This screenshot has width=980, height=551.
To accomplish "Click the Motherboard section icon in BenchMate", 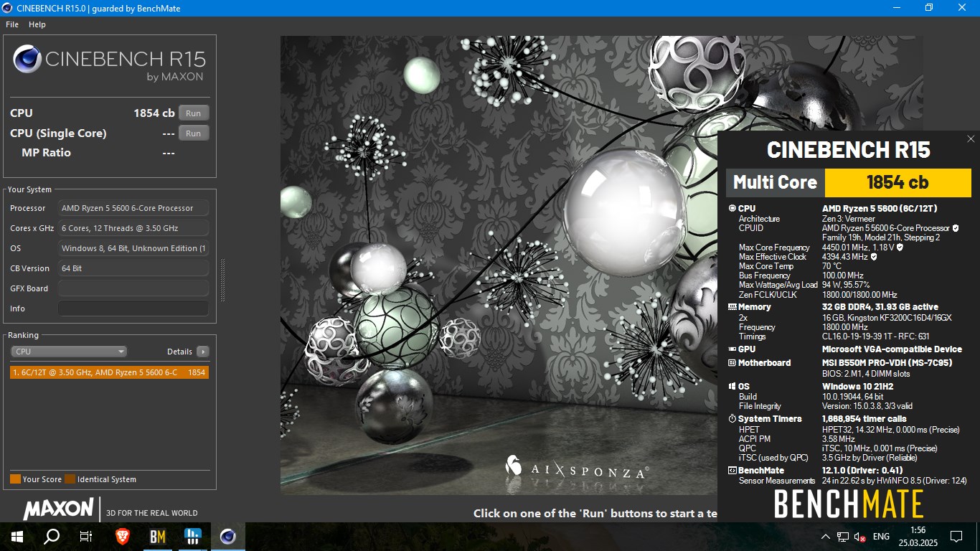I will pyautogui.click(x=732, y=363).
